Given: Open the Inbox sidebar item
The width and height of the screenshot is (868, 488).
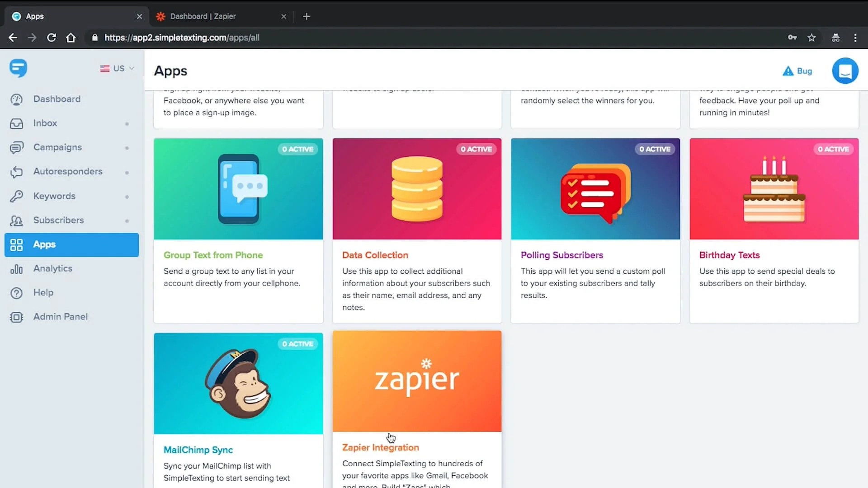Looking at the screenshot, I should 45,123.
